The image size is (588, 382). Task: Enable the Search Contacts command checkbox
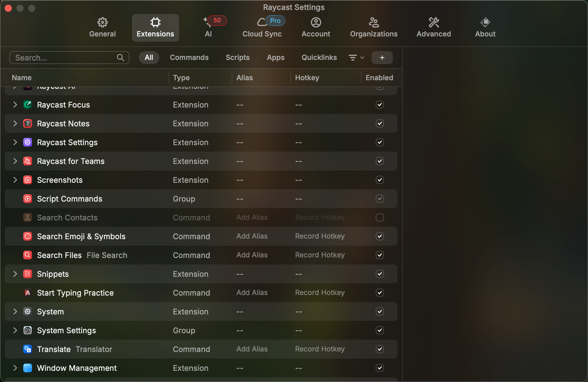[380, 217]
